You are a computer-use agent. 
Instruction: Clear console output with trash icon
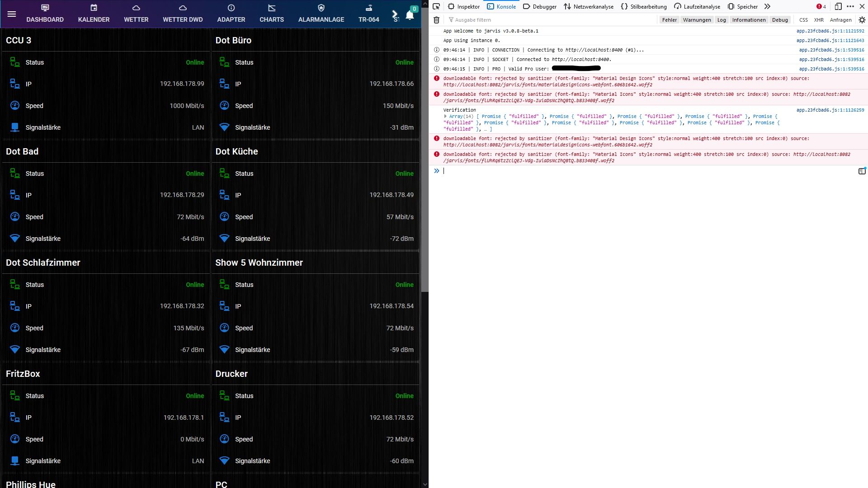coord(436,20)
